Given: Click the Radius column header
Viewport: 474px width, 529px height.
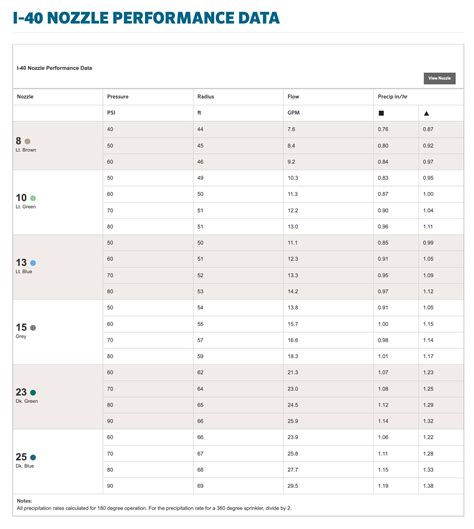Looking at the screenshot, I should (x=205, y=96).
